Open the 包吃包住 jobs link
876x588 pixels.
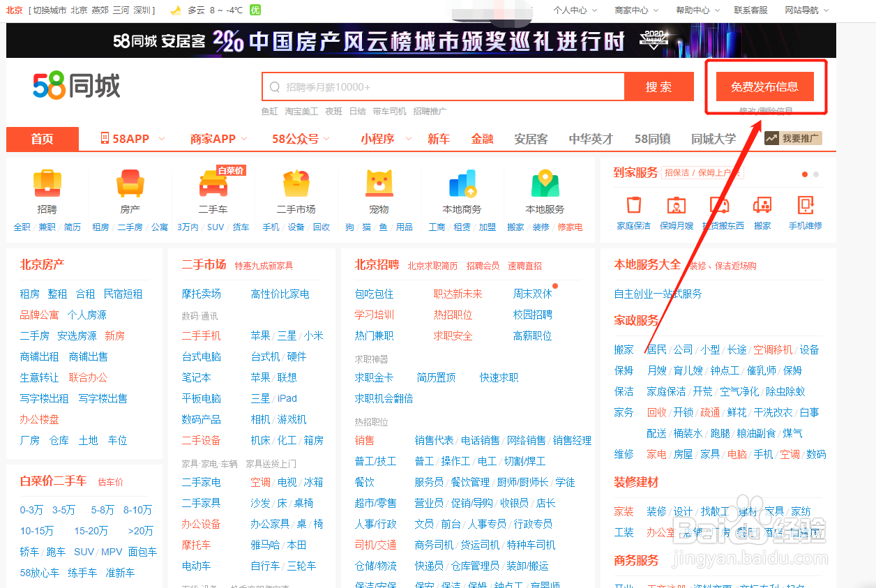pos(374,294)
